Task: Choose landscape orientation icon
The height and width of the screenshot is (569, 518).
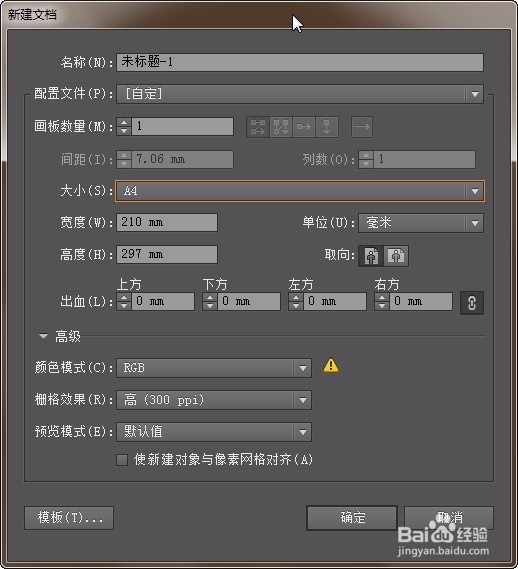Action: click(396, 256)
